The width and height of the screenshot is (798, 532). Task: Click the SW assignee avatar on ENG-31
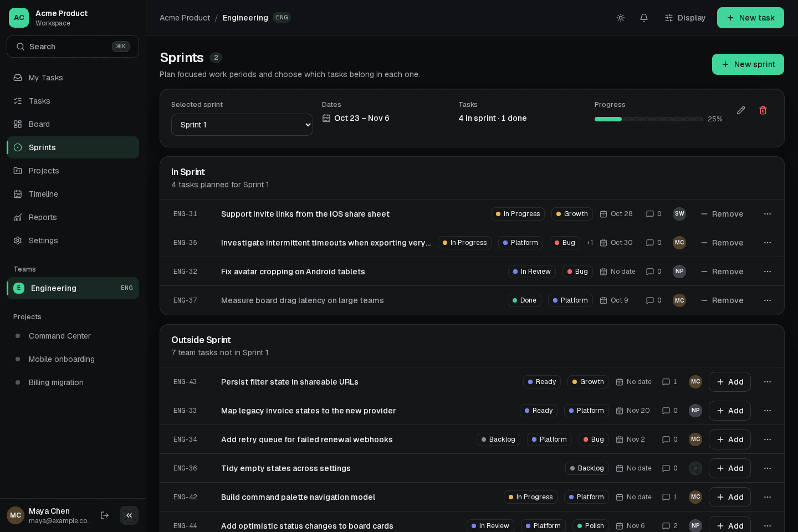679,214
